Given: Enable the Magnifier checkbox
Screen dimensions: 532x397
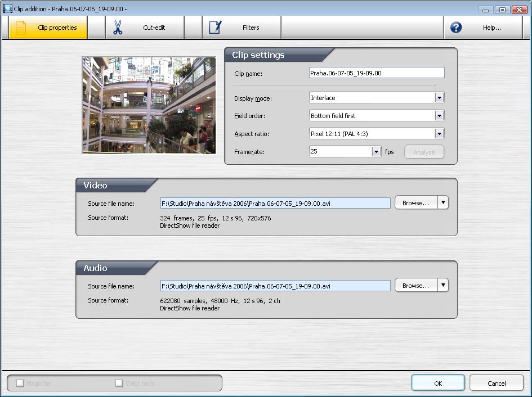Looking at the screenshot, I should (20, 384).
